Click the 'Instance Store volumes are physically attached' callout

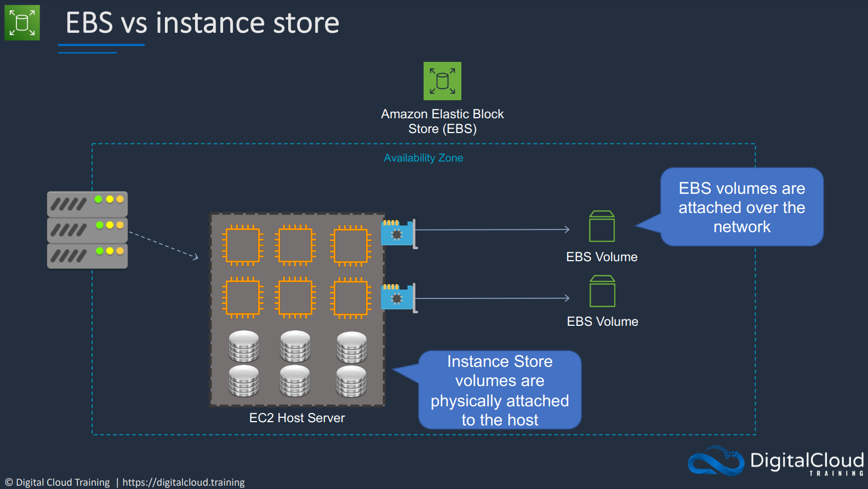[500, 390]
